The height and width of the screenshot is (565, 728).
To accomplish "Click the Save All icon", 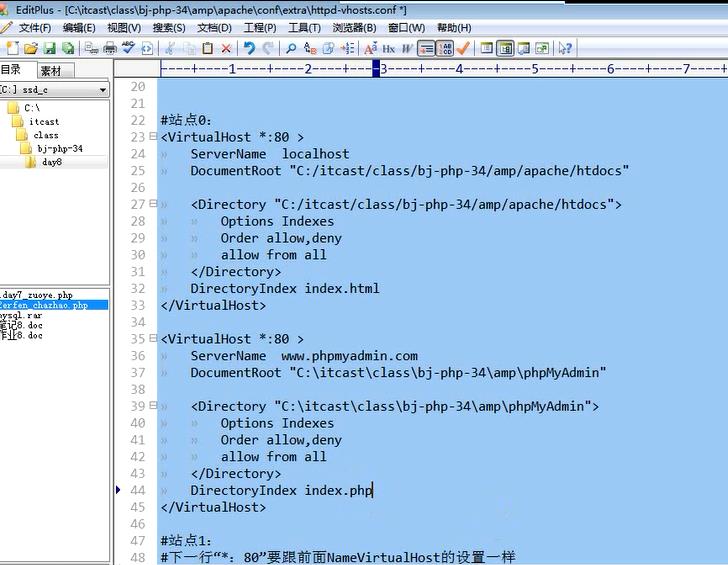I will click(x=68, y=48).
